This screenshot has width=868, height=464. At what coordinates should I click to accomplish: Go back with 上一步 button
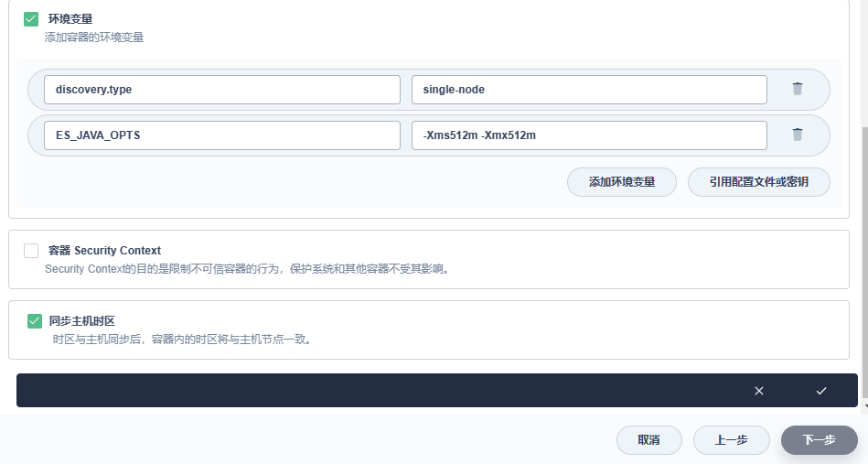point(731,440)
